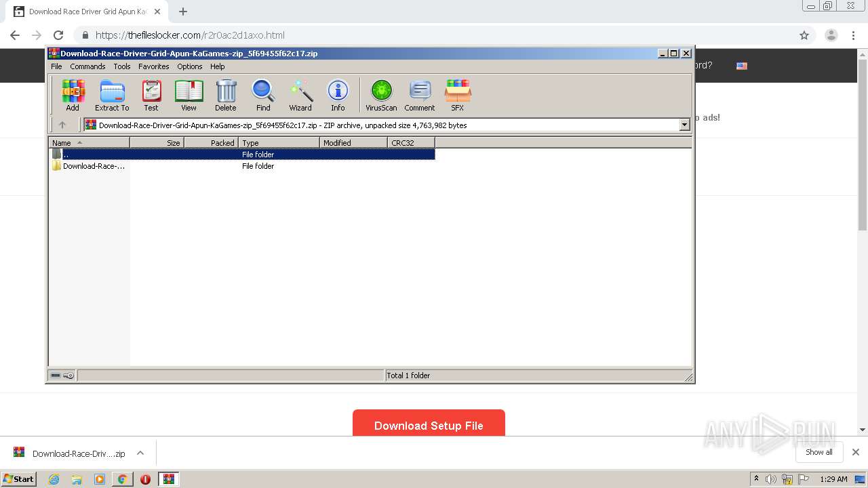Click the US flag language icon
868x488 pixels.
pos(742,66)
